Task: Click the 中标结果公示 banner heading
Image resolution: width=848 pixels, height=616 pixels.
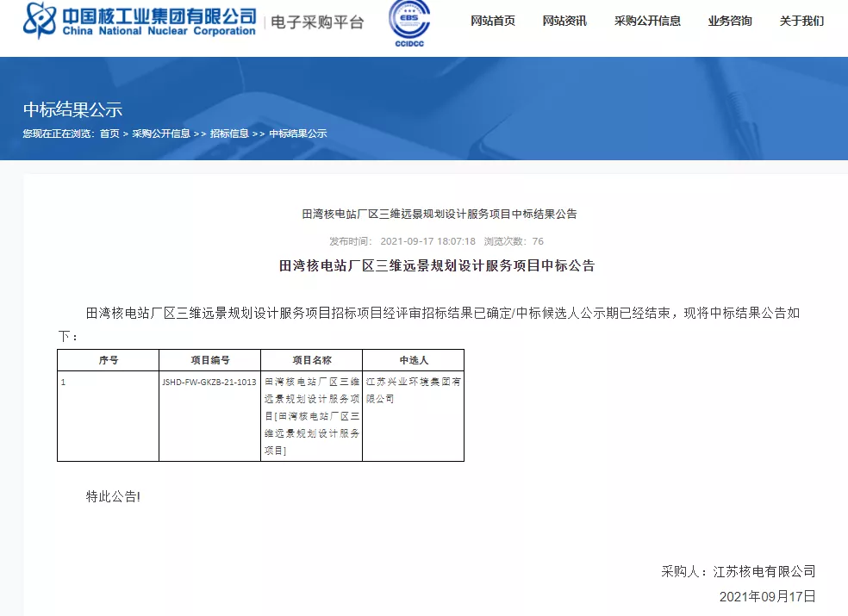Action: click(x=72, y=109)
